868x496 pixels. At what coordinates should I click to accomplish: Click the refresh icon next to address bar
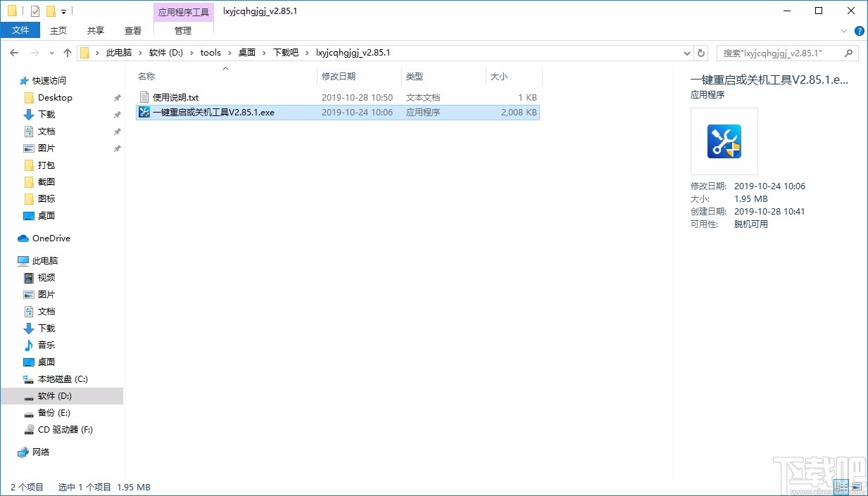(700, 52)
